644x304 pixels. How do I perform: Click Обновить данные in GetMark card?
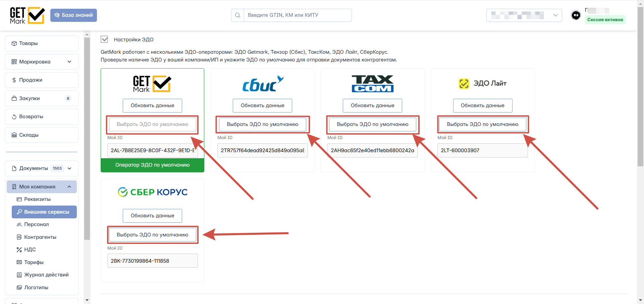(152, 105)
